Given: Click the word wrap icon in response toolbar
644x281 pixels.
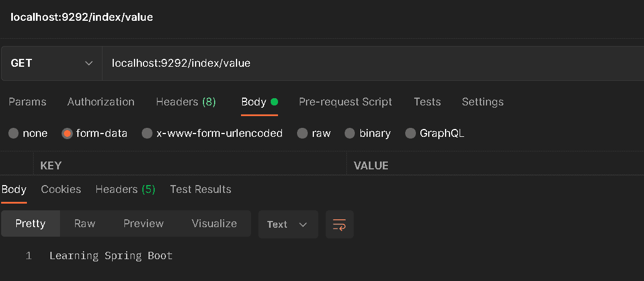Looking at the screenshot, I should (339, 224).
